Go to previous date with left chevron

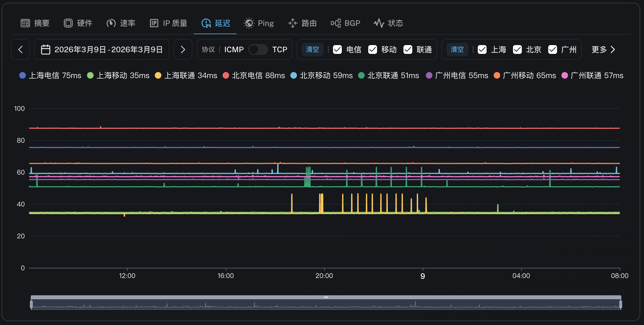pyautogui.click(x=20, y=49)
